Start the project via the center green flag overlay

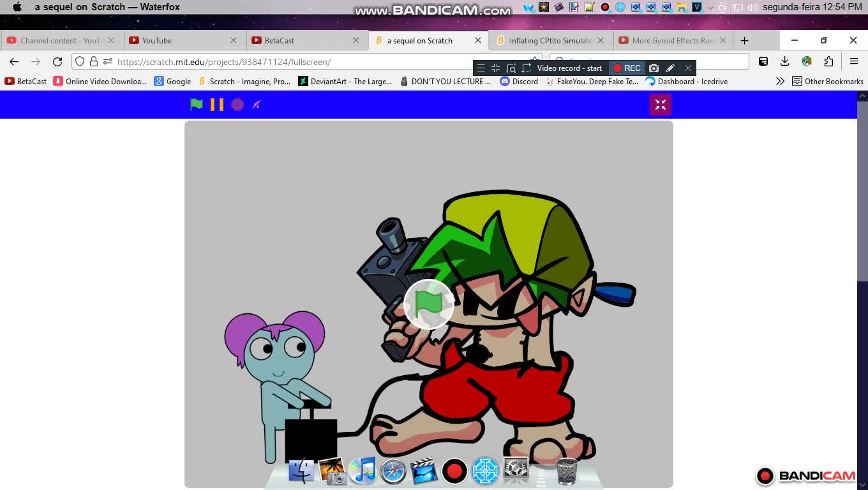click(x=429, y=304)
